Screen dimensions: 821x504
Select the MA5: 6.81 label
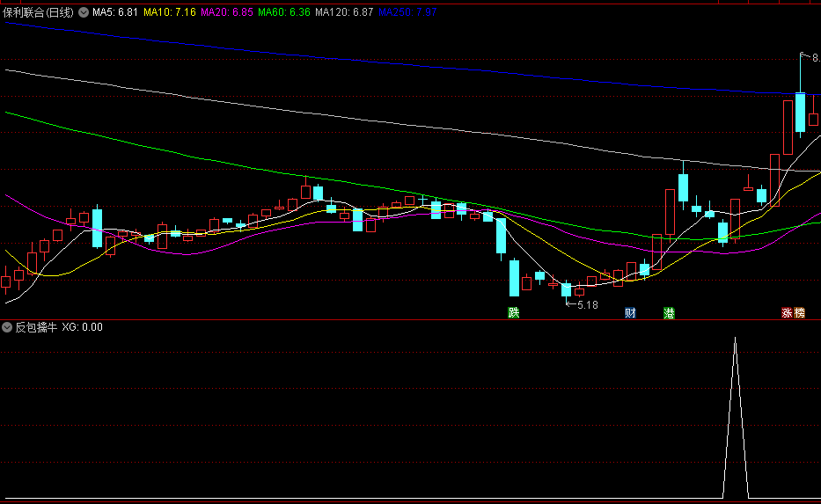click(x=114, y=12)
